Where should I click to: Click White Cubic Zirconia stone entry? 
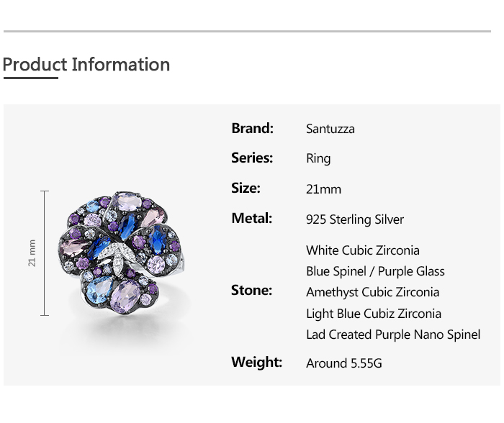point(362,250)
